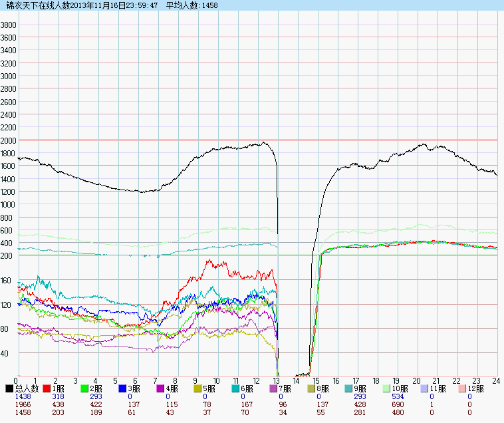This screenshot has height=423, width=504.
Task: Click the 2000 label on Y axis
Action: tap(8, 140)
